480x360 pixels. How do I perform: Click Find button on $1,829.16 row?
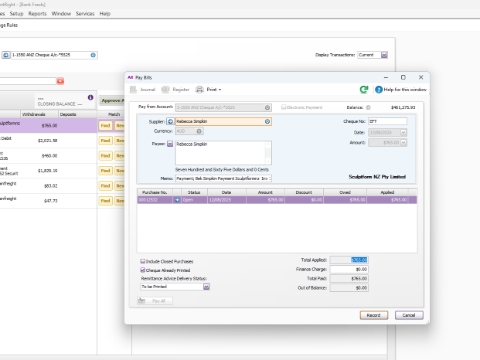pos(105,171)
